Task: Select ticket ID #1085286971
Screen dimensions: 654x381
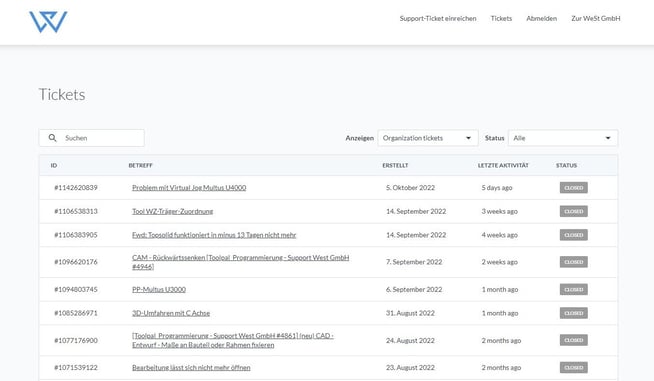Action: point(76,313)
